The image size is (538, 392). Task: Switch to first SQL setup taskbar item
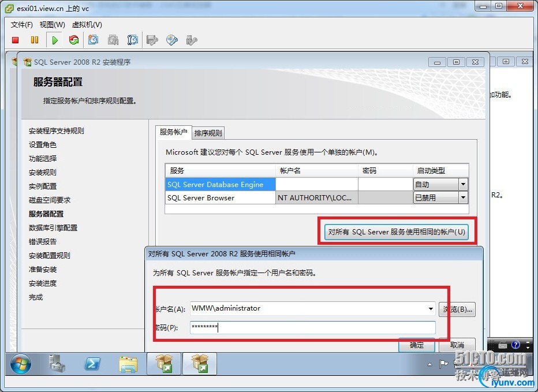164,364
